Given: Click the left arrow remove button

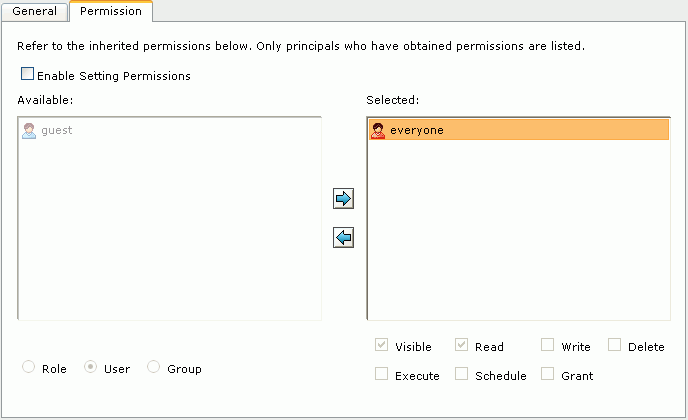Looking at the screenshot, I should (343, 237).
